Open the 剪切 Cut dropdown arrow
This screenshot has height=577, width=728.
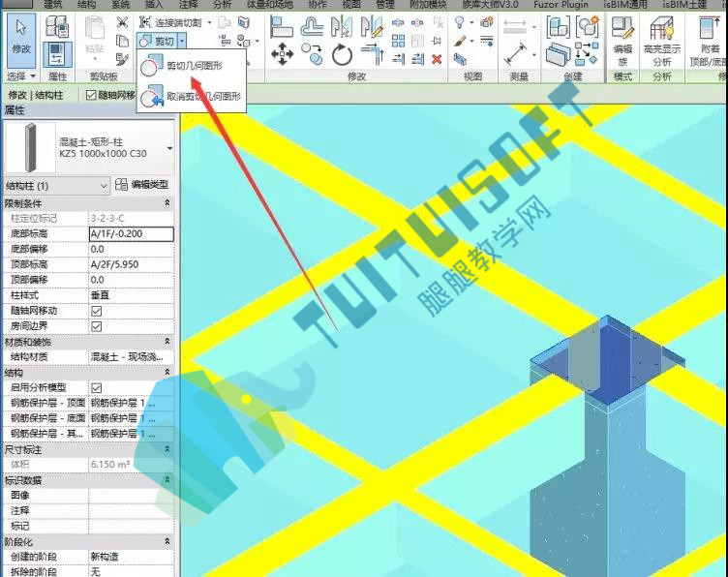[182, 41]
